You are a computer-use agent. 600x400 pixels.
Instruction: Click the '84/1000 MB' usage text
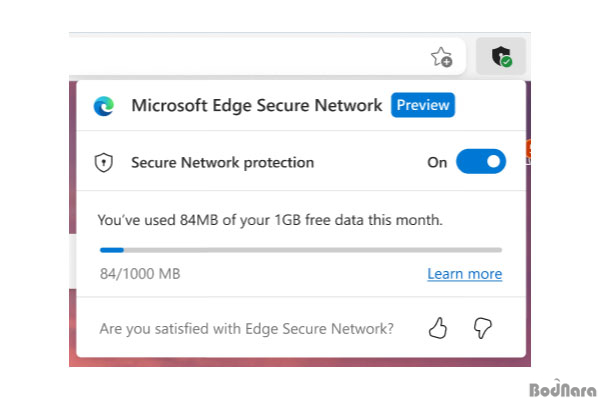(140, 274)
